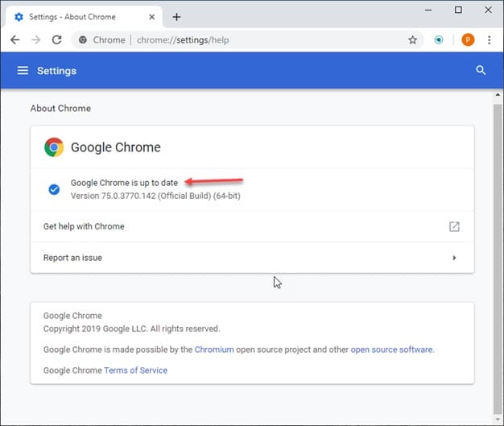Click the site info icon beside Chrome

[83, 40]
